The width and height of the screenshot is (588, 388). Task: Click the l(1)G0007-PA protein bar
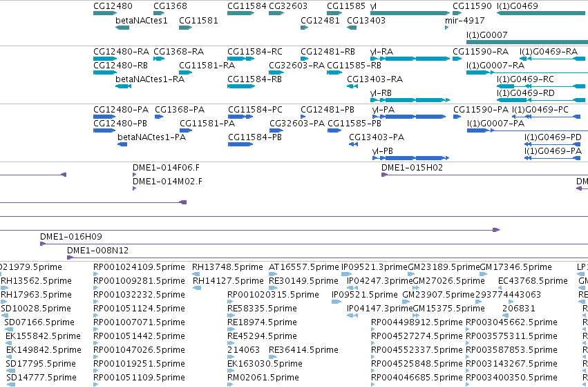[527, 130]
